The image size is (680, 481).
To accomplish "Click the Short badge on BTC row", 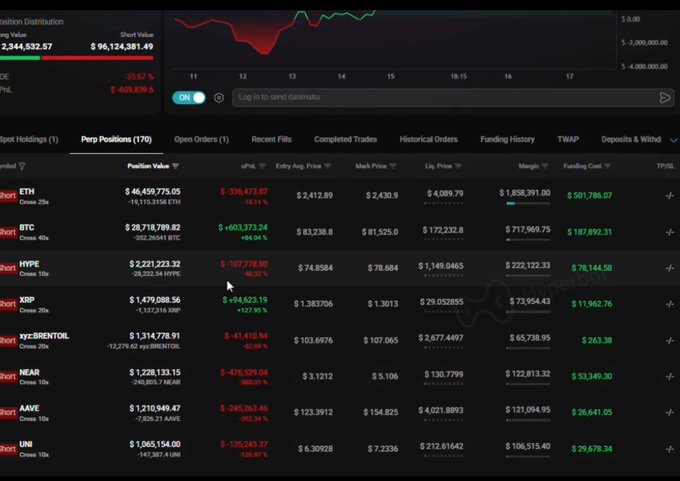I will [x=8, y=232].
